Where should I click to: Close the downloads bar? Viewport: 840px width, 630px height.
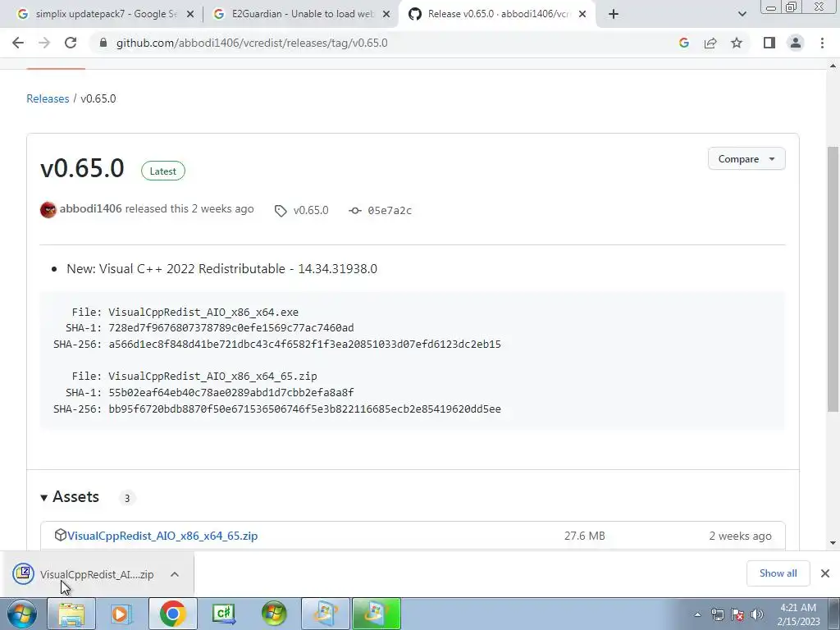825,573
